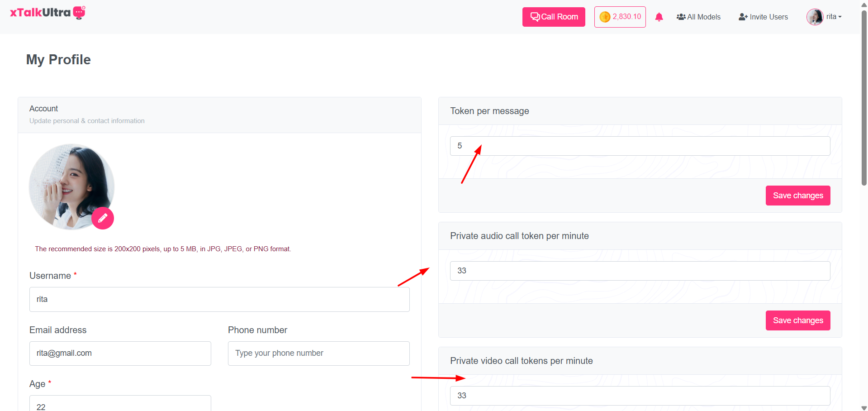Screen dimensions: 868x411
Task: Focus the Username input field
Action: pos(219,299)
